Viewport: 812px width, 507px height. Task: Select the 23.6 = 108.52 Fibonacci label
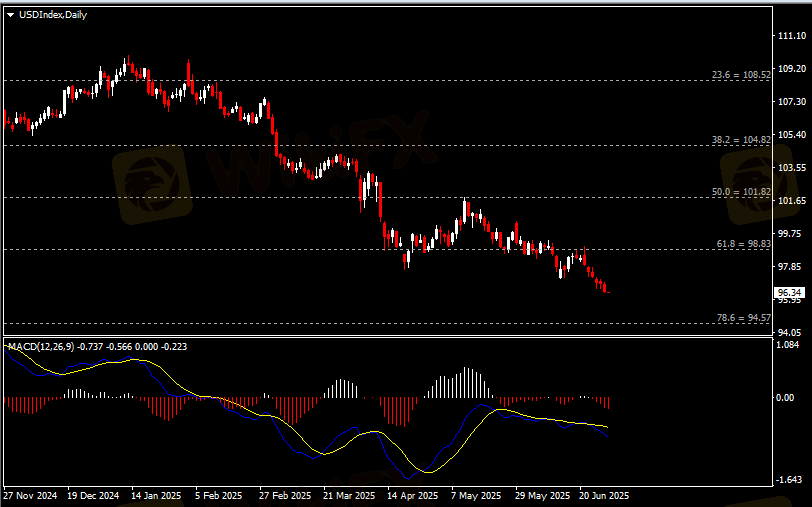[741, 75]
